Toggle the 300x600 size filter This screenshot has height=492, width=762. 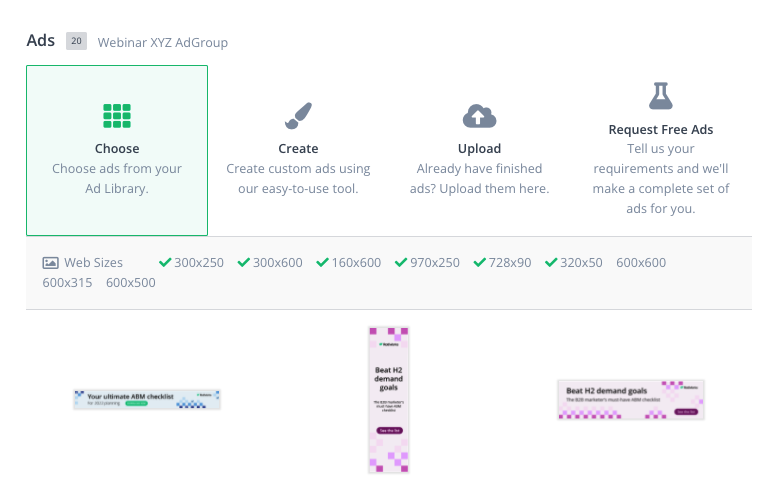[270, 263]
